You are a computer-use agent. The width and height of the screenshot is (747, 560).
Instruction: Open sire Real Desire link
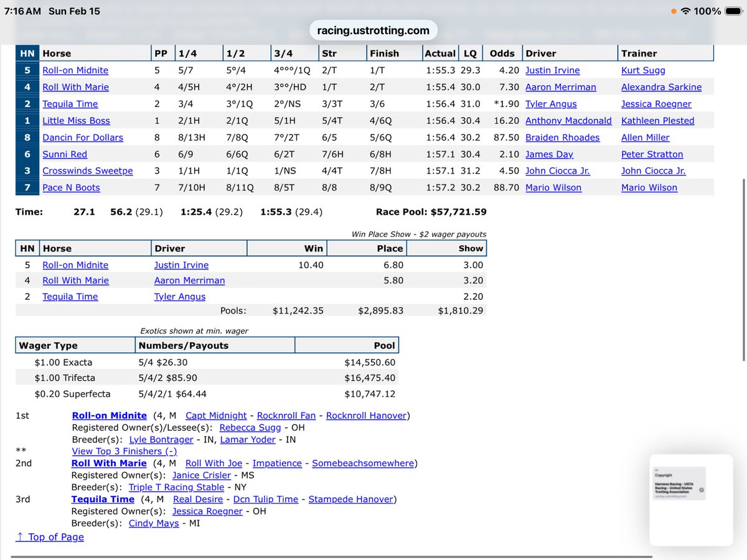(x=198, y=499)
